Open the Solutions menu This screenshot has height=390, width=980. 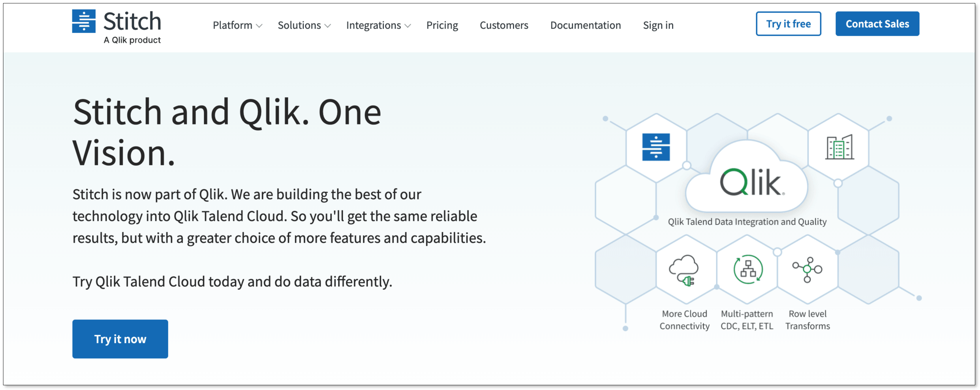point(304,25)
